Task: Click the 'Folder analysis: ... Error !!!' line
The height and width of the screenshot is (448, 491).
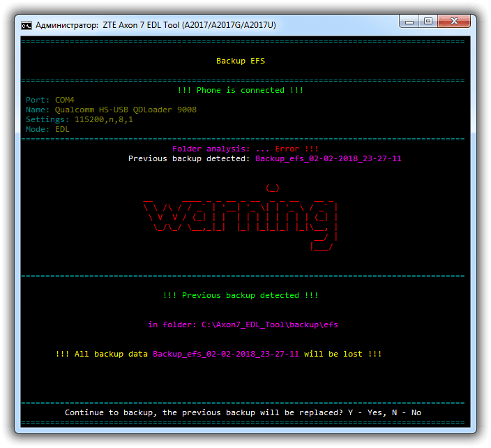Action: pyautogui.click(x=245, y=149)
